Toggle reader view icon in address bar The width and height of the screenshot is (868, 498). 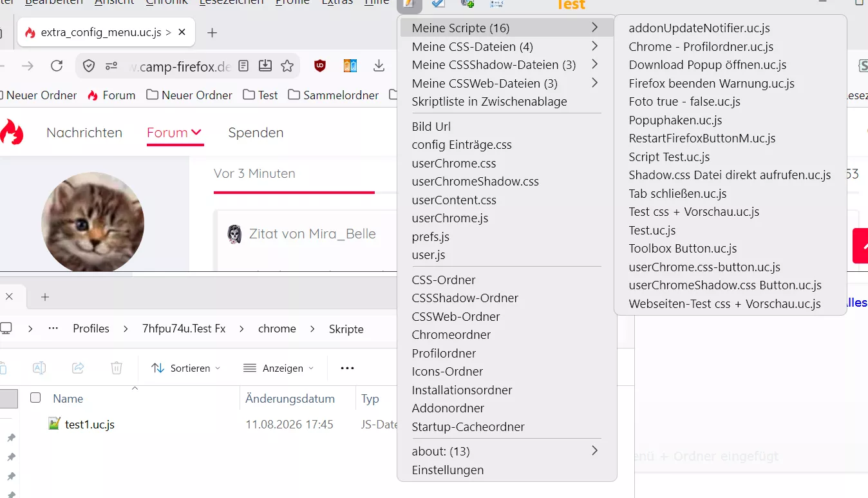[243, 66]
